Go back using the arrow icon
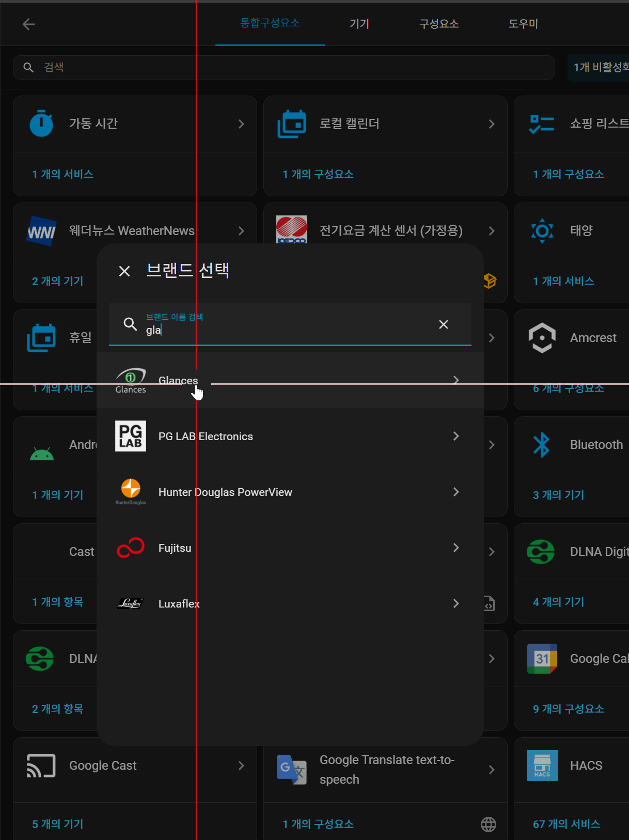This screenshot has height=840, width=629. tap(29, 24)
